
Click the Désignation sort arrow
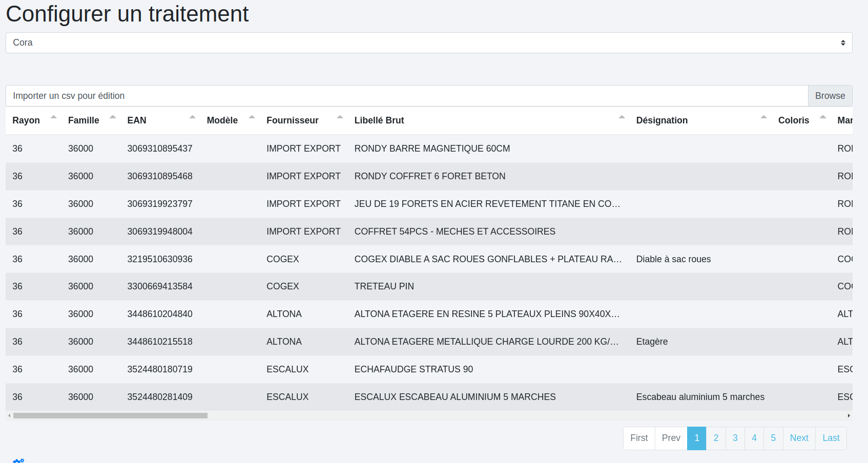click(763, 118)
